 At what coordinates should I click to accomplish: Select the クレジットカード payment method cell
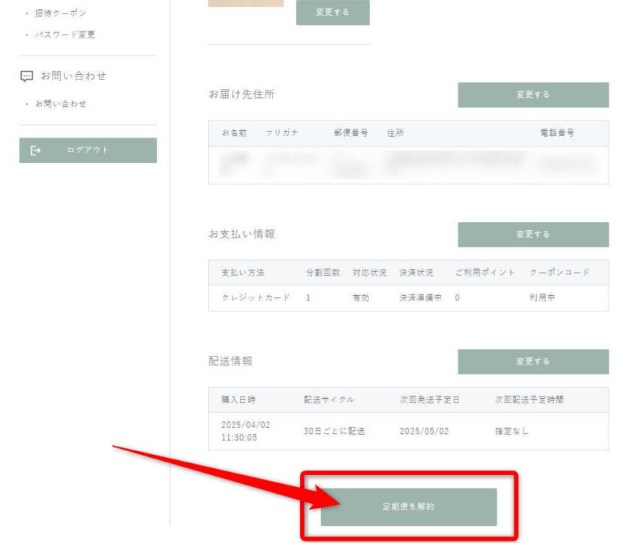[256, 298]
